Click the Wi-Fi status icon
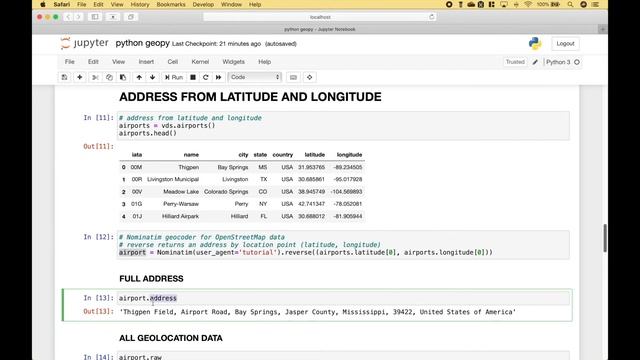The height and width of the screenshot is (360, 640). tap(528, 4)
